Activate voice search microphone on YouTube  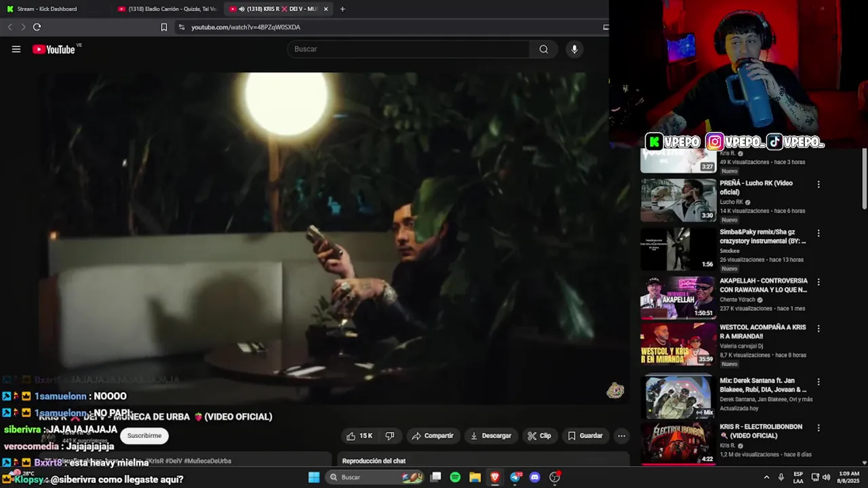(574, 49)
